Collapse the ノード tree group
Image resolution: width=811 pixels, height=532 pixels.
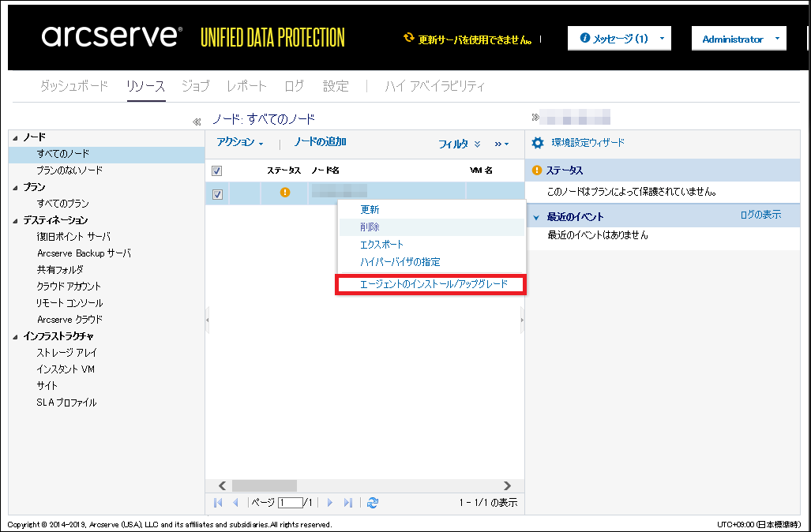[x=16, y=137]
